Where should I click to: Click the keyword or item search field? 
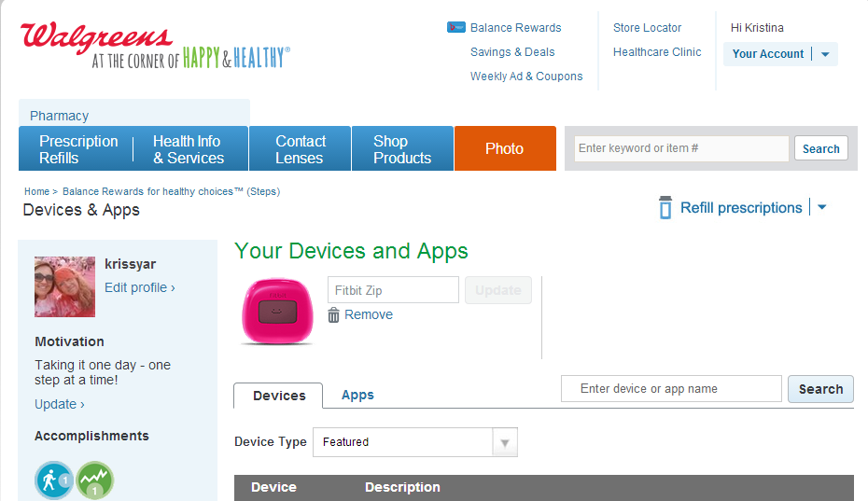[x=680, y=148]
